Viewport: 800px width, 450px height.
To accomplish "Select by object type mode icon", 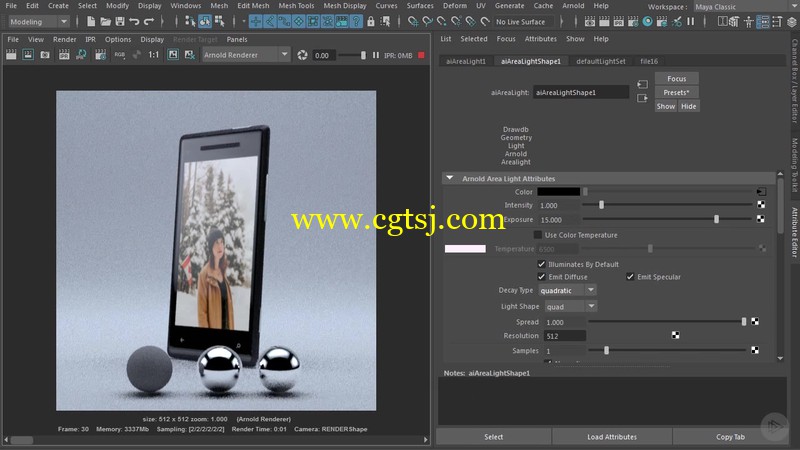I will (x=205, y=21).
